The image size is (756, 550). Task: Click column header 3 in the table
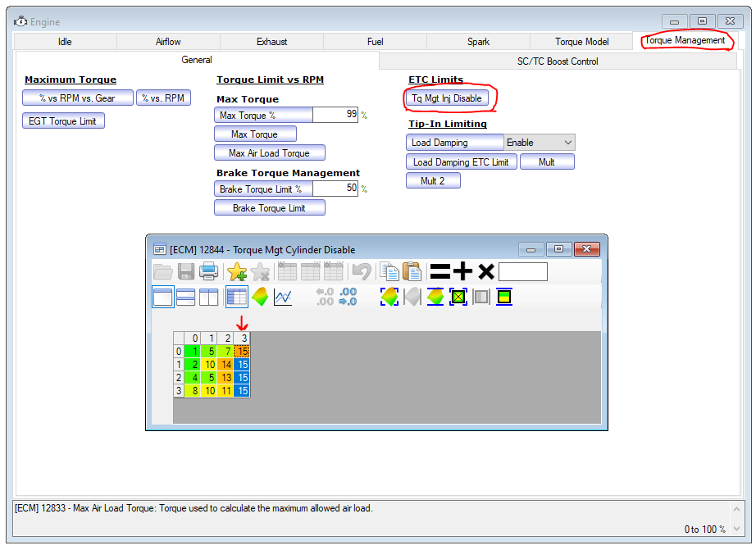pos(242,339)
